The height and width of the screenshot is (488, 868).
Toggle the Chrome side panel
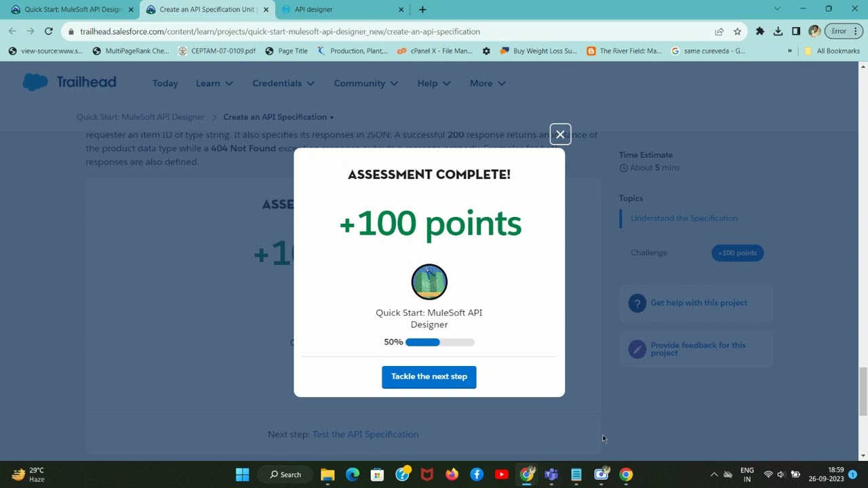click(x=796, y=31)
